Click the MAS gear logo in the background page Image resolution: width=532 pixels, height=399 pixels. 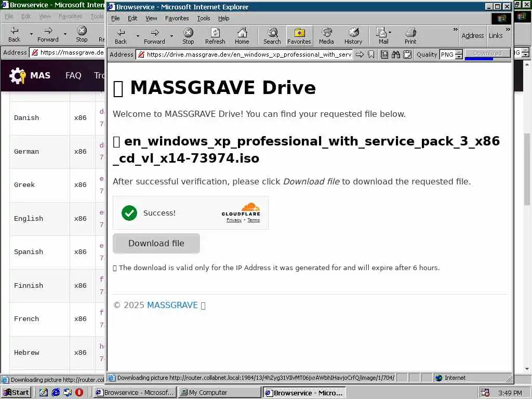coord(17,75)
